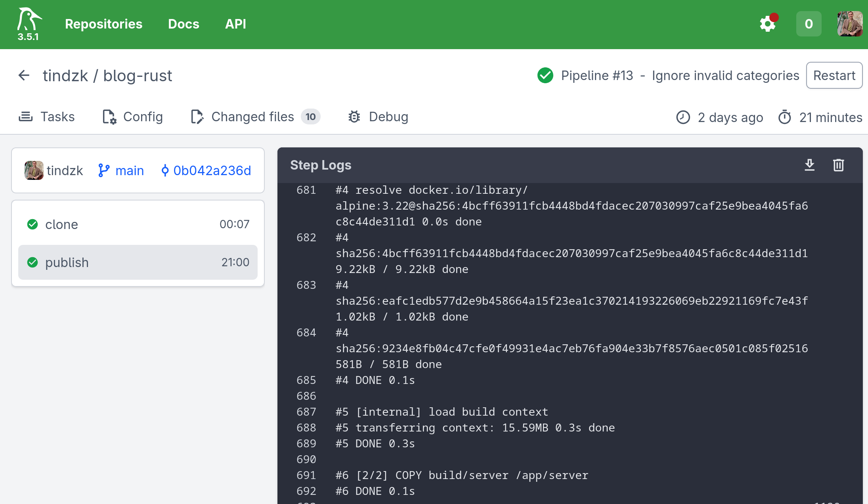This screenshot has height=504, width=868.
Task: Click the user avatar in header
Action: (x=850, y=24)
